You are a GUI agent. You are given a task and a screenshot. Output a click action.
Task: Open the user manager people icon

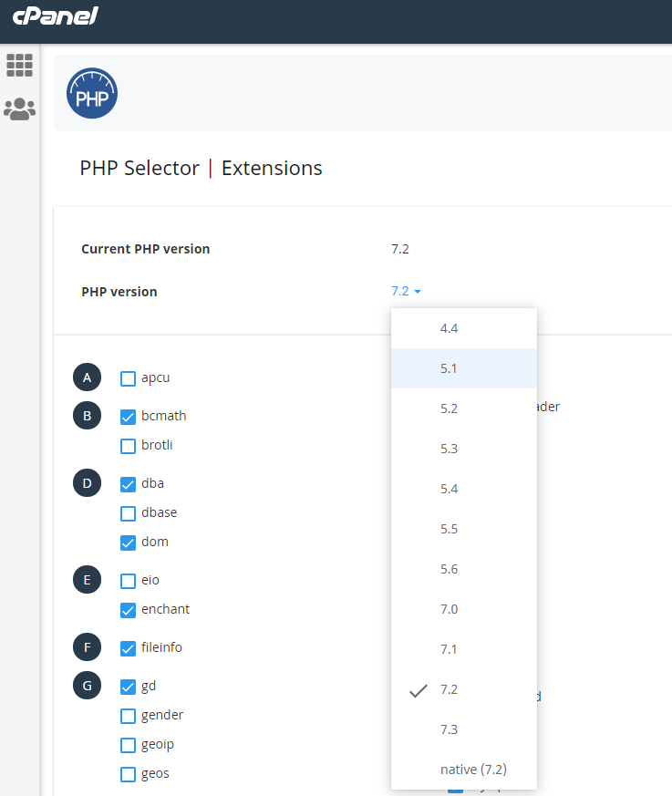coord(20,109)
